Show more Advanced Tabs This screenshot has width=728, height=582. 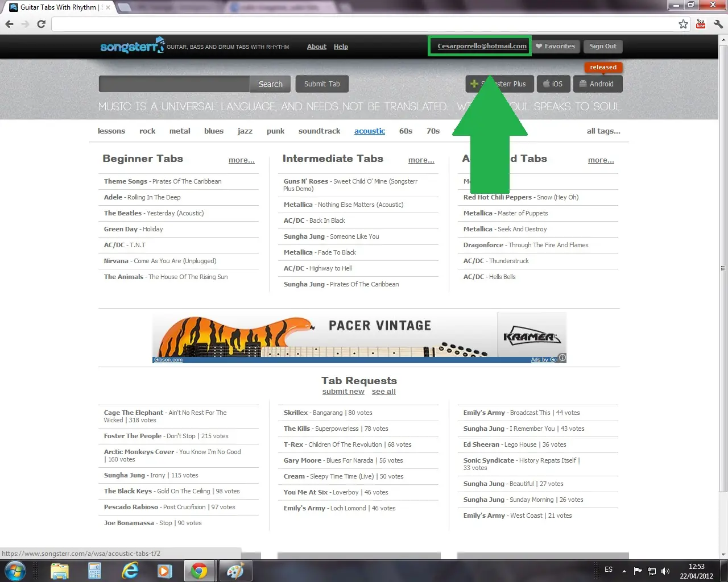pos(601,160)
